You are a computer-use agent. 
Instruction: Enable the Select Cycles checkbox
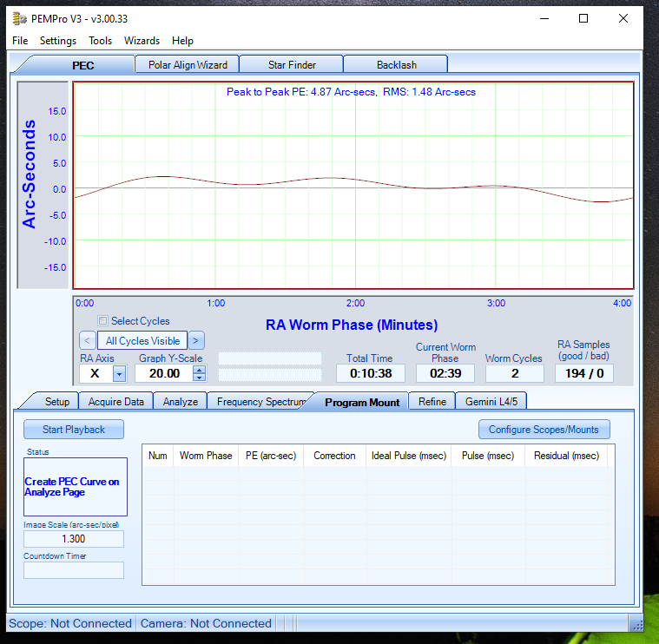102,321
